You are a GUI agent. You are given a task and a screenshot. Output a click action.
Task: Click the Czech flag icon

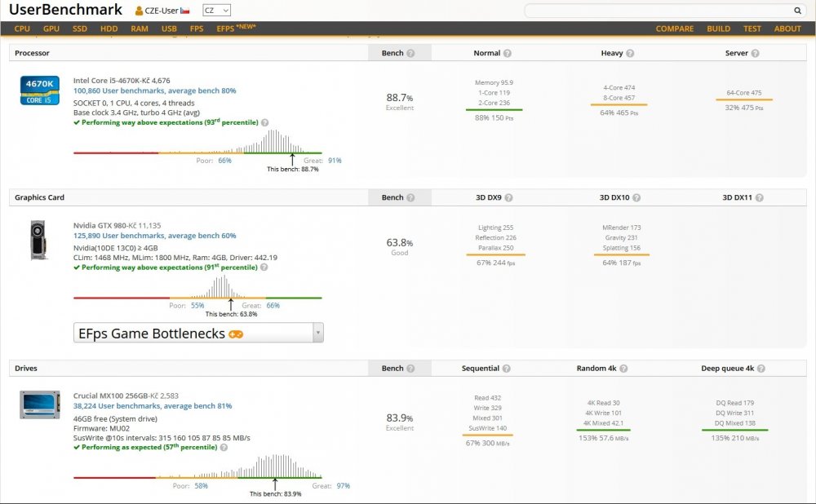pos(184,11)
